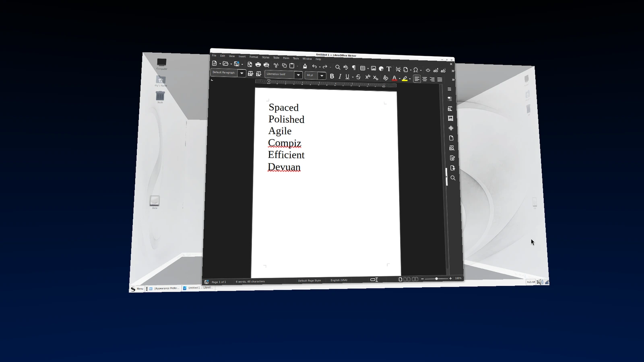The image size is (644, 362).
Task: Open the sidebar Navigator compass icon
Action: pyautogui.click(x=451, y=128)
